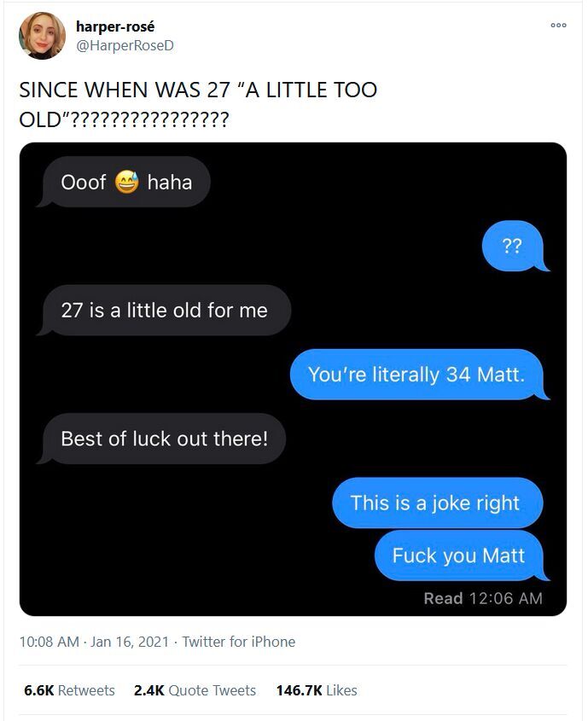
Task: Click the 'Ooof haha' message bubble
Action: (x=124, y=182)
